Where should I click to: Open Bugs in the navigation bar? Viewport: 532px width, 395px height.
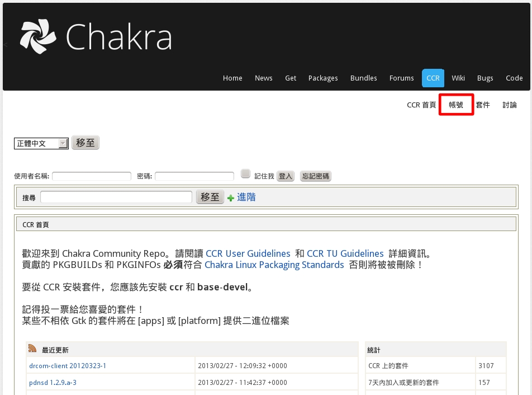(485, 78)
